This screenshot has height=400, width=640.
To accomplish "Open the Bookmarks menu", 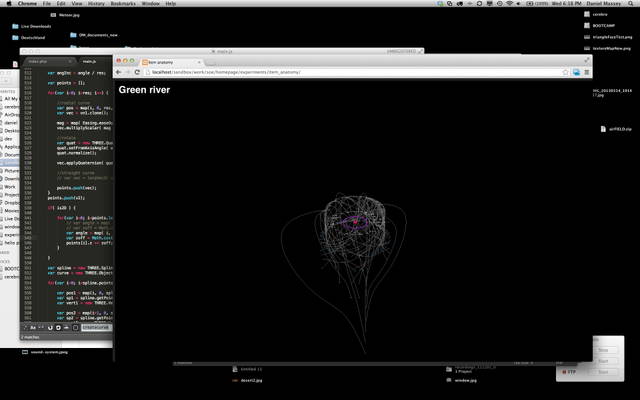I will (123, 3).
